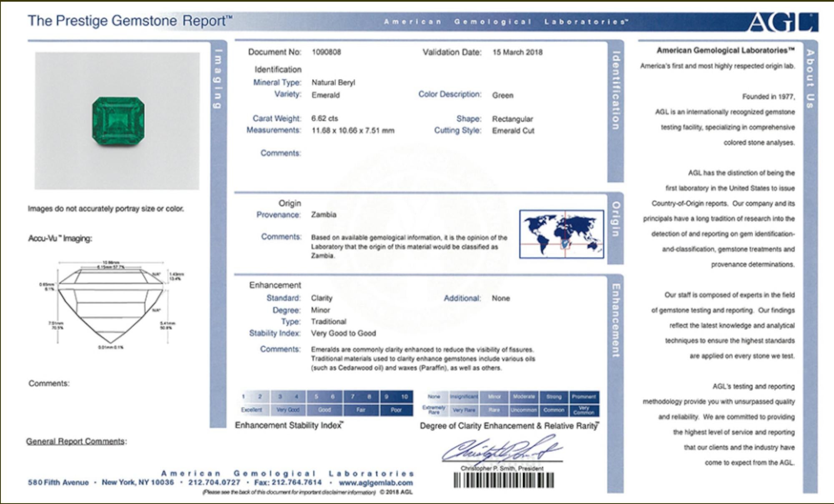Click the world map origin image

point(561,234)
